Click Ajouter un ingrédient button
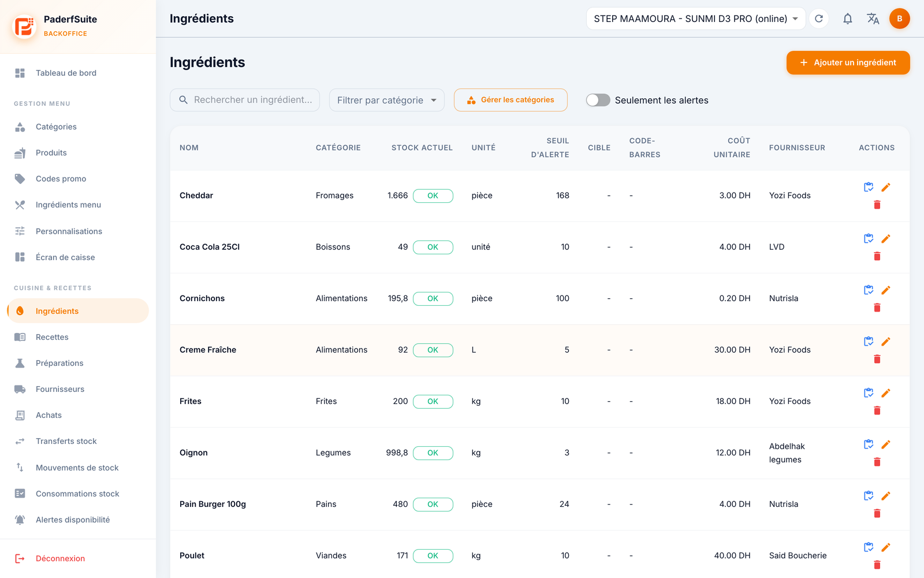The height and width of the screenshot is (578, 924). click(848, 62)
